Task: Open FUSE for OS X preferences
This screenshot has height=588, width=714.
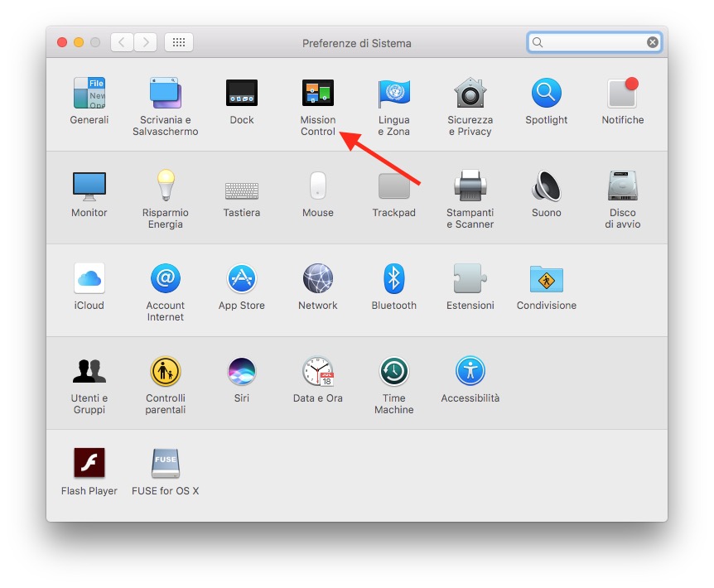Action: [165, 462]
